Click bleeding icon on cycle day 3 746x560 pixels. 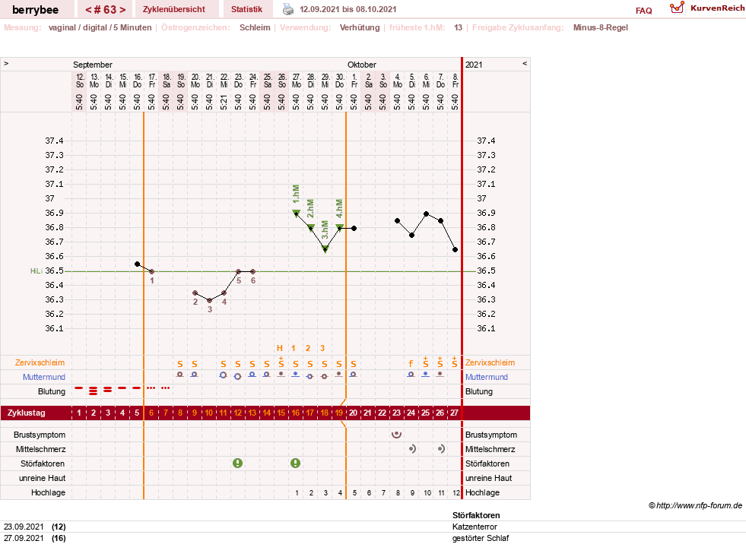click(107, 389)
